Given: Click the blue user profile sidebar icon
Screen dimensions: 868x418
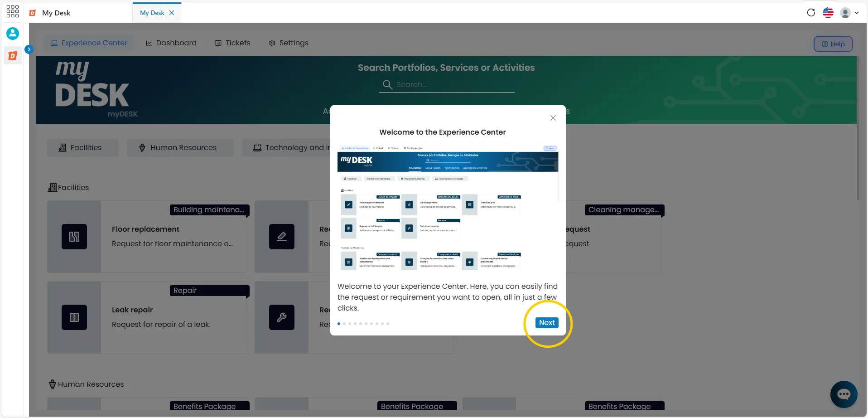Looking at the screenshot, I should tap(13, 33).
